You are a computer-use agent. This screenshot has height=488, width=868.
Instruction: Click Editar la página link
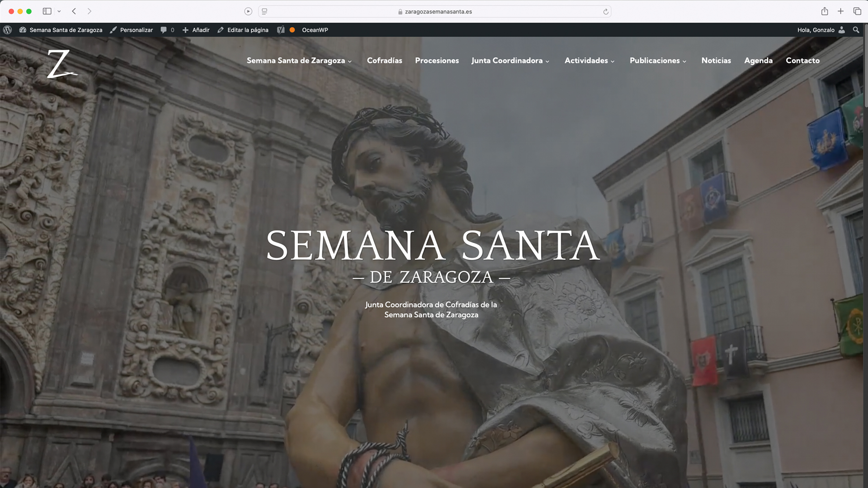[x=248, y=30]
